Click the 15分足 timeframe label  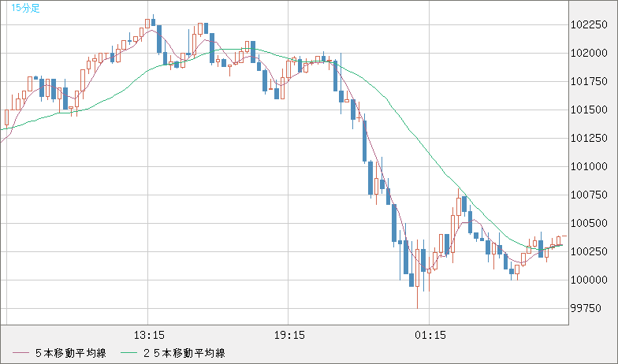[x=25, y=8]
